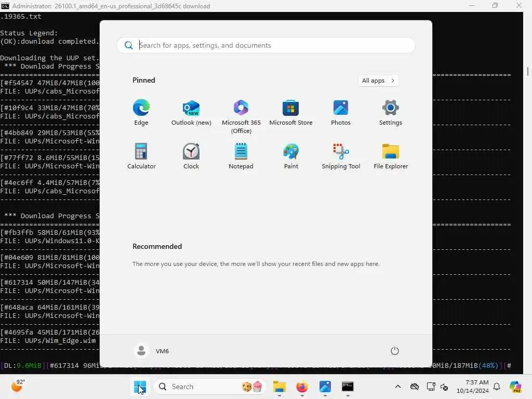The width and height of the screenshot is (532, 399).
Task: Click 'Status Legend:' text in console
Action: 29,33
